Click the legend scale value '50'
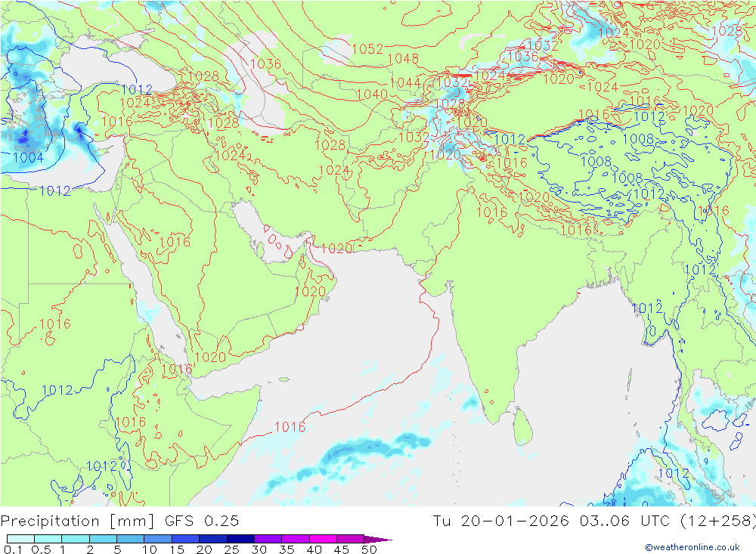756x554 pixels. (x=369, y=549)
